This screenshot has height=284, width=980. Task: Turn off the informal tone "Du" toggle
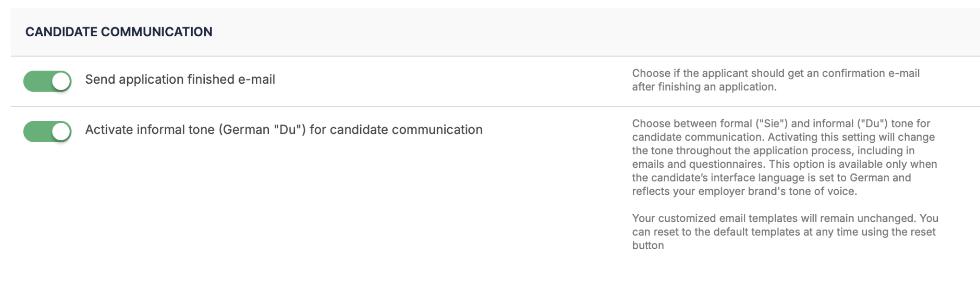47,132
